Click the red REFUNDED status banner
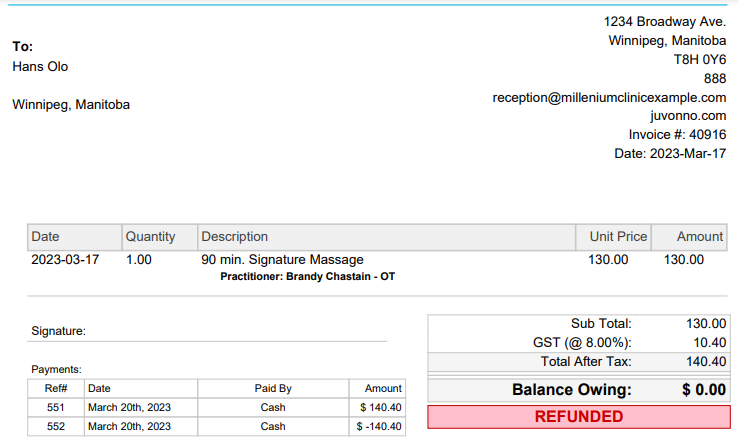This screenshot has width=738, height=448. coord(578,416)
